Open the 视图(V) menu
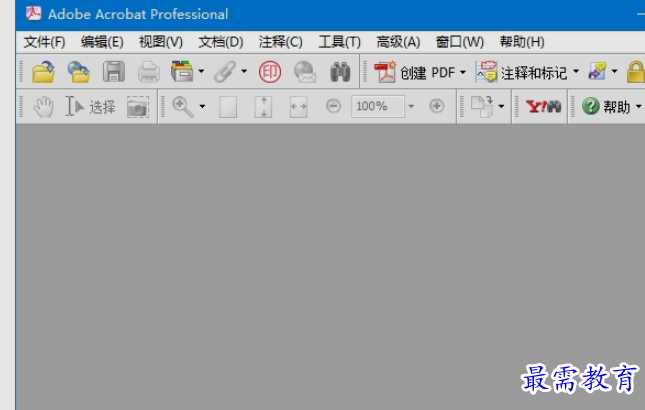 161,42
